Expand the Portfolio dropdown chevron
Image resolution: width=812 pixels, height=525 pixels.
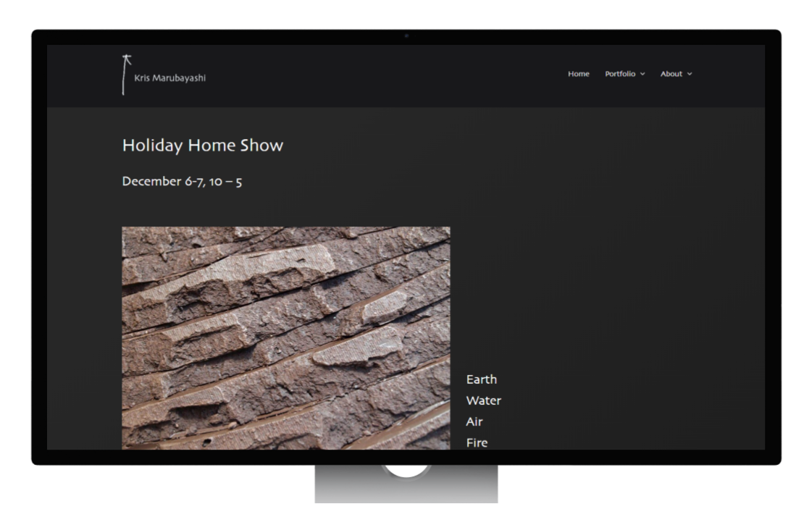point(643,74)
